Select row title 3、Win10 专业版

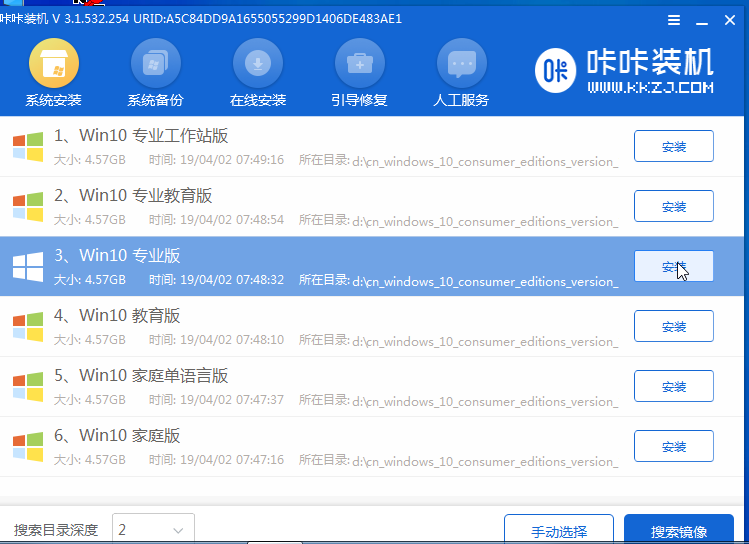tap(117, 256)
